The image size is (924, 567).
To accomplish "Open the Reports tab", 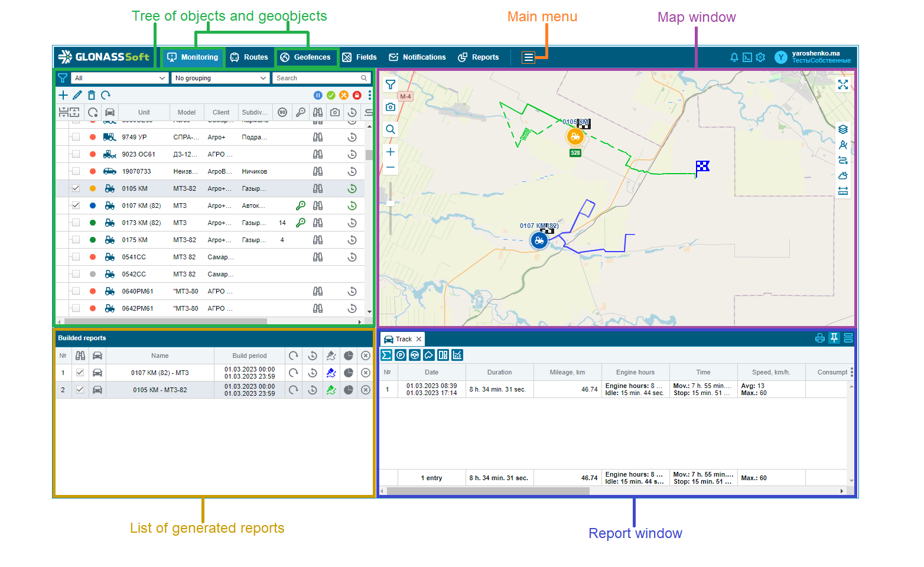I will click(479, 57).
